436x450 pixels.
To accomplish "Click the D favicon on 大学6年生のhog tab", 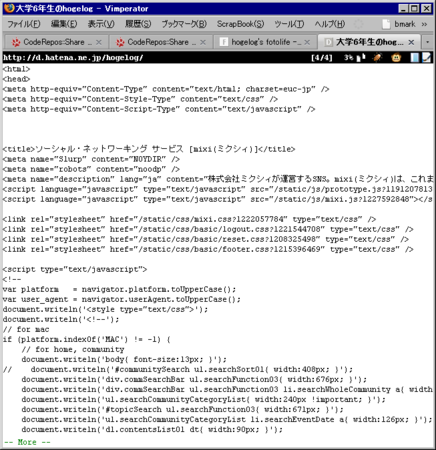I will 328,42.
